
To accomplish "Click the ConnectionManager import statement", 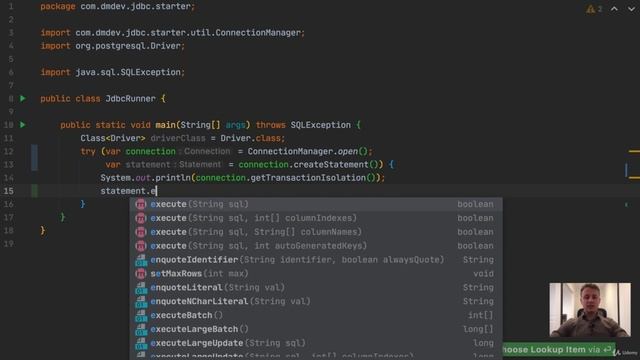I will 172,33.
